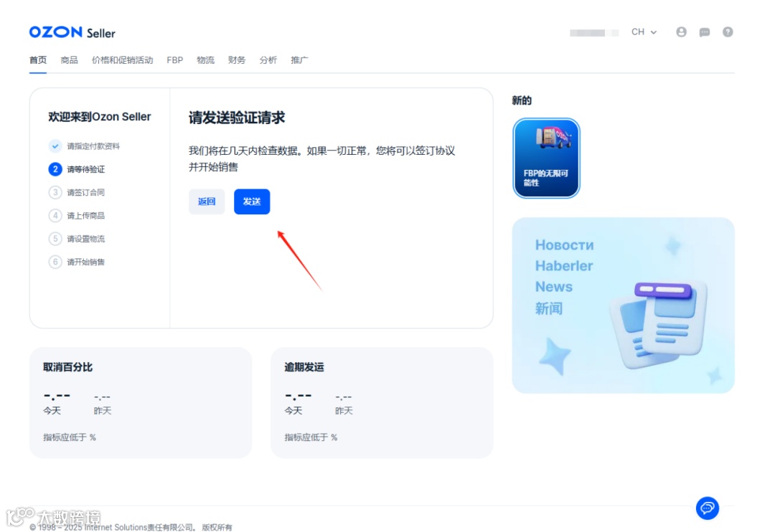Screen dimensions: 775x532
Task: Expand the CH language dropdown
Action: [644, 32]
